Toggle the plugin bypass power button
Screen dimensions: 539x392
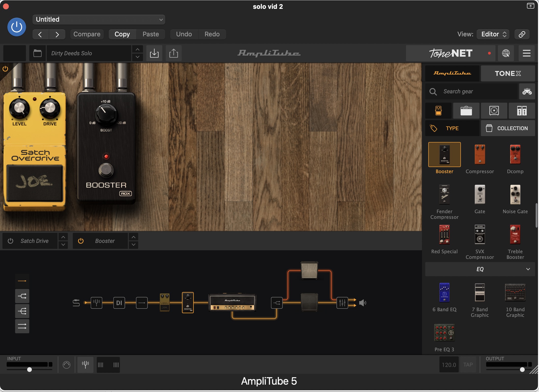point(17,27)
